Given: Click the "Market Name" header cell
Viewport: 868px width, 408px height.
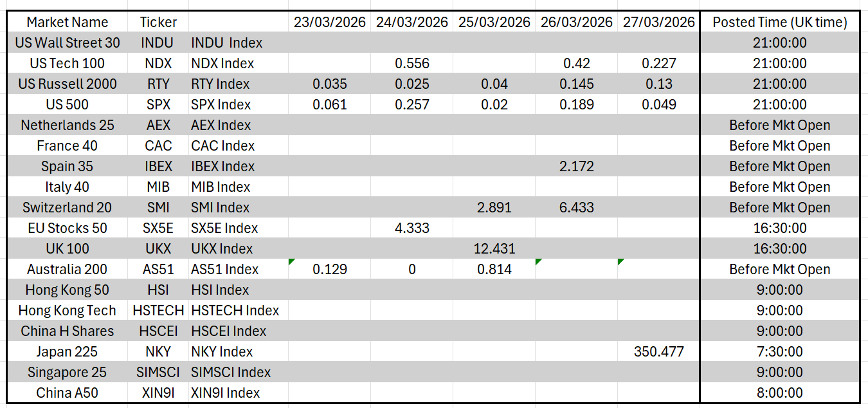Looking at the screenshot, I should tap(67, 22).
